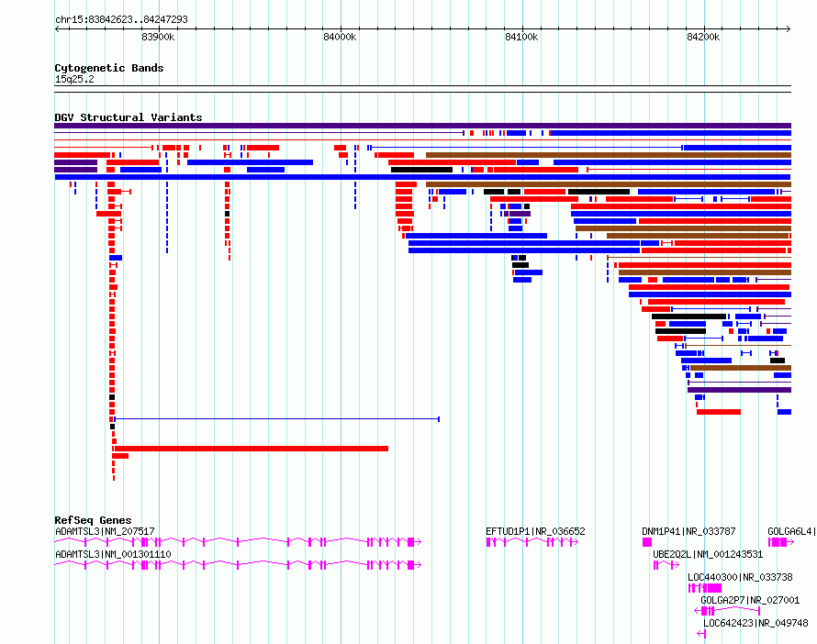Click the EFTUD1P1 transcript glyph

tap(532, 542)
